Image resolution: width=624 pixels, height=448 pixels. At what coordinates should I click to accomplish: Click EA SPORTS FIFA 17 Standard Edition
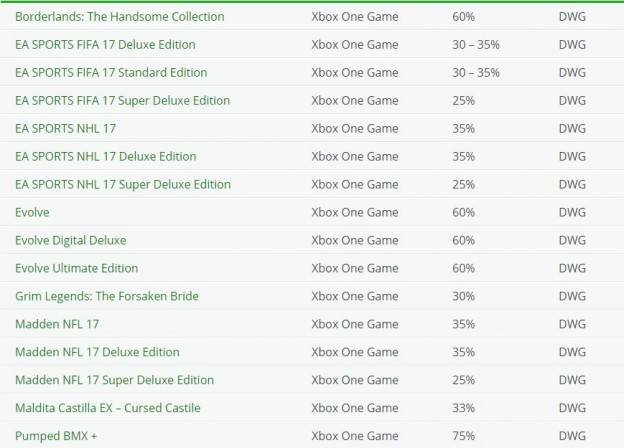[x=111, y=72]
